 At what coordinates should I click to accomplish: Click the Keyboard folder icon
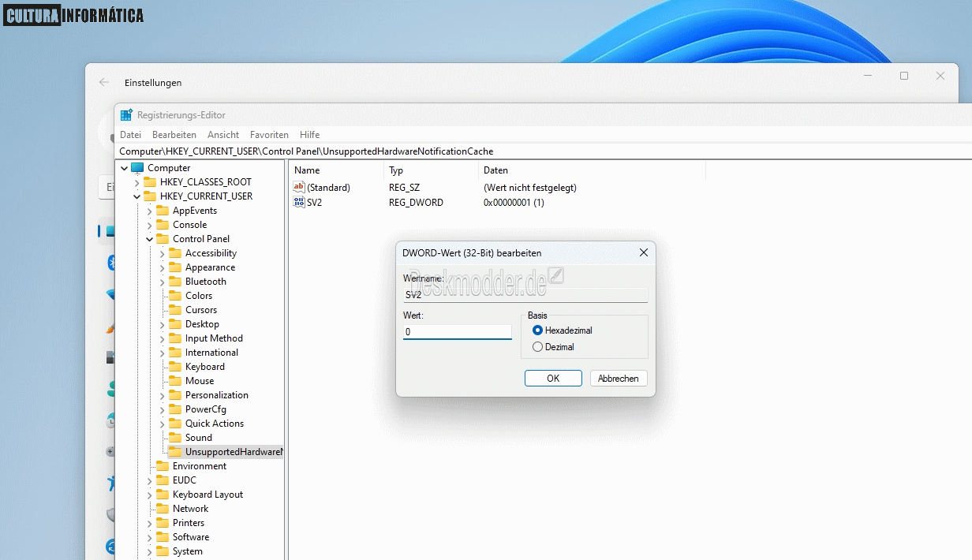pos(175,367)
